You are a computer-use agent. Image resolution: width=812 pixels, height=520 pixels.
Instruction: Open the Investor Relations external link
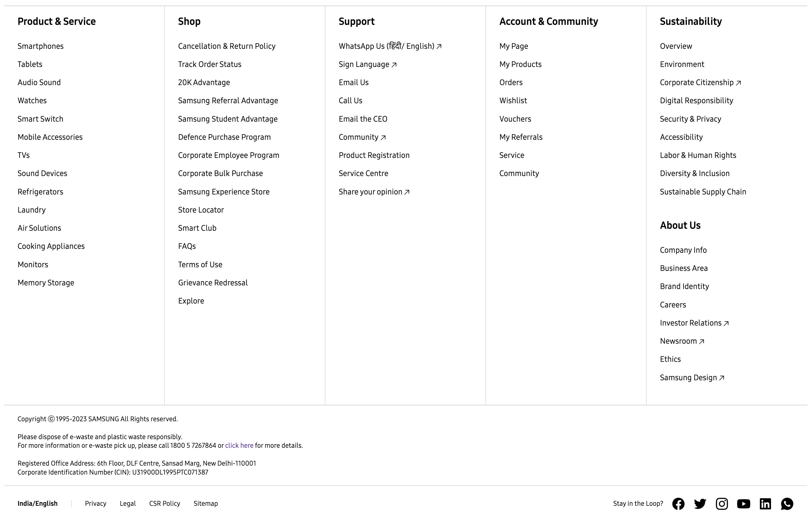(x=694, y=323)
